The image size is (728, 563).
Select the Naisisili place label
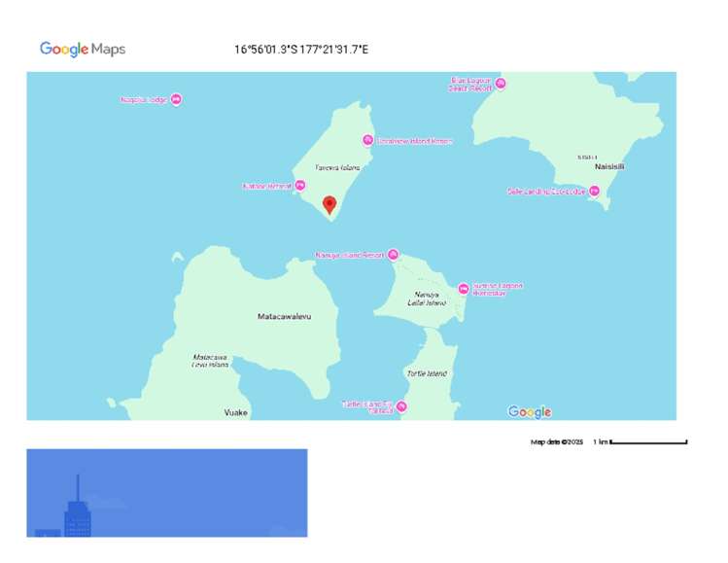click(609, 166)
